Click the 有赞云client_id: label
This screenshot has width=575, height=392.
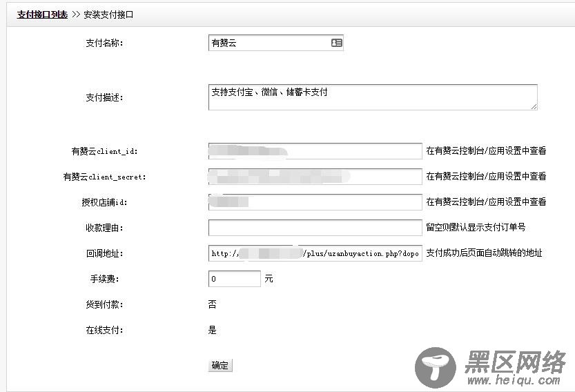[x=104, y=151]
